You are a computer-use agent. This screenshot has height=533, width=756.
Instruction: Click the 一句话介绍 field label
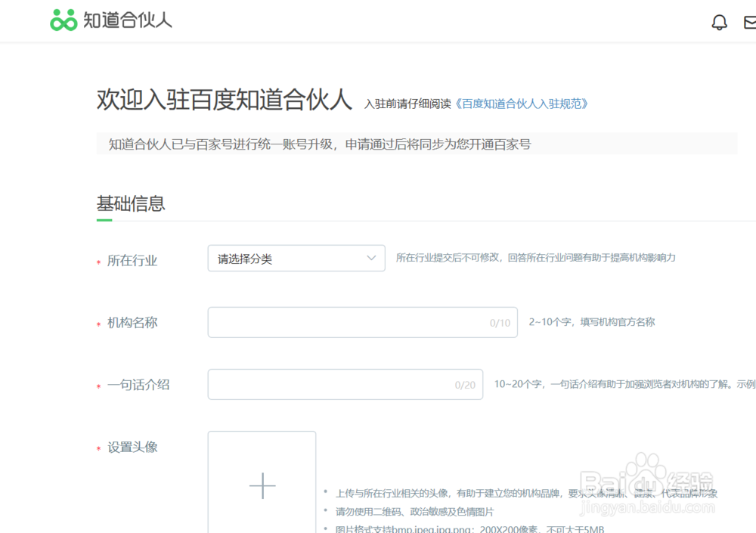138,385
